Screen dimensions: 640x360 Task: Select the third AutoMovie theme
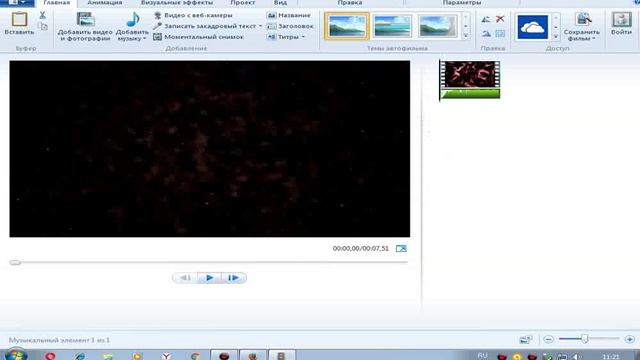click(438, 26)
